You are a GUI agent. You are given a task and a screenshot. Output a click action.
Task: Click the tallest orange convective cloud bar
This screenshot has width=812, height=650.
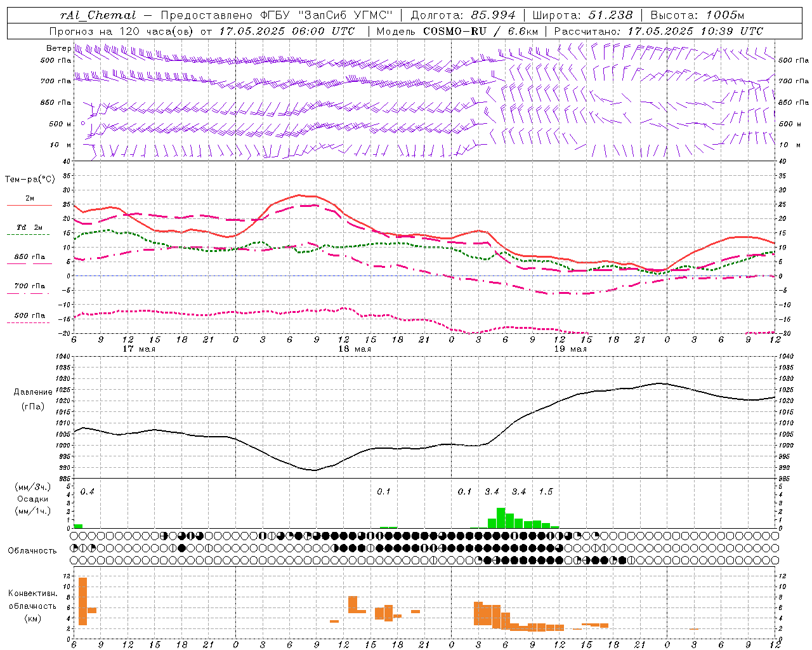(x=83, y=601)
